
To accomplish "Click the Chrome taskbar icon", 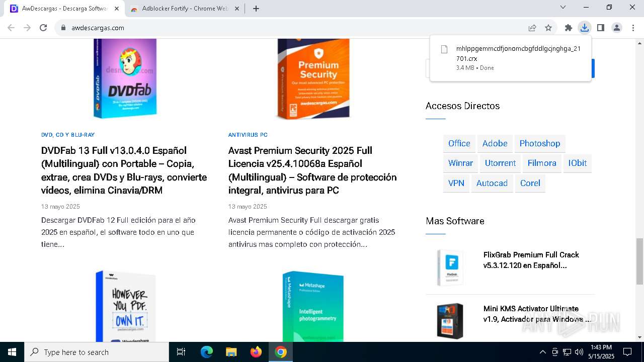I will (x=281, y=352).
